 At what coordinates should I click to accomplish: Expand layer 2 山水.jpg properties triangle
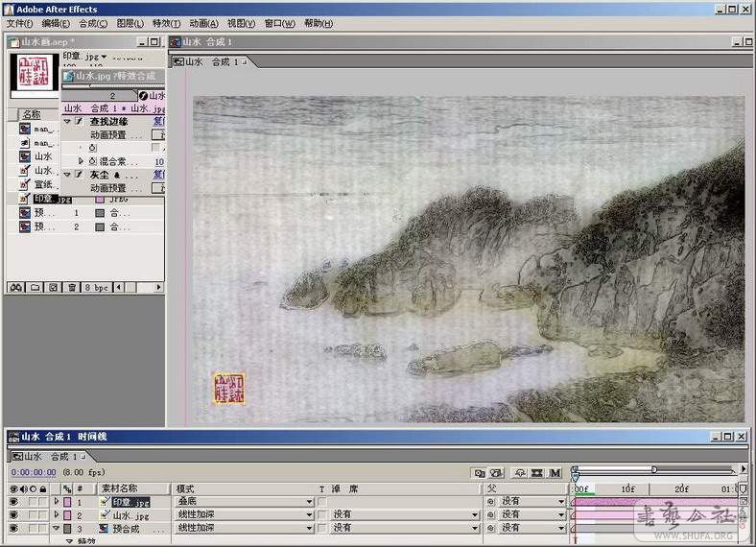pyautogui.click(x=57, y=515)
